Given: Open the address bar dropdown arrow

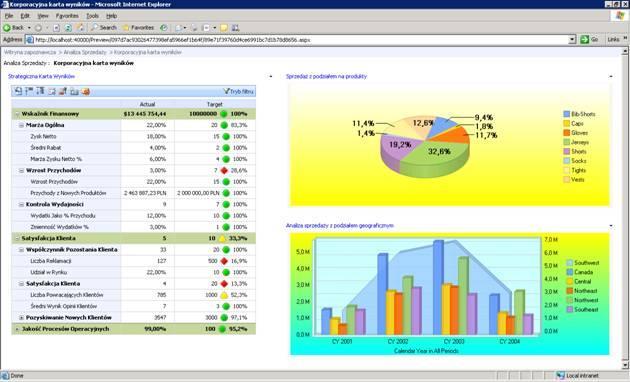Looking at the screenshot, I should point(572,39).
